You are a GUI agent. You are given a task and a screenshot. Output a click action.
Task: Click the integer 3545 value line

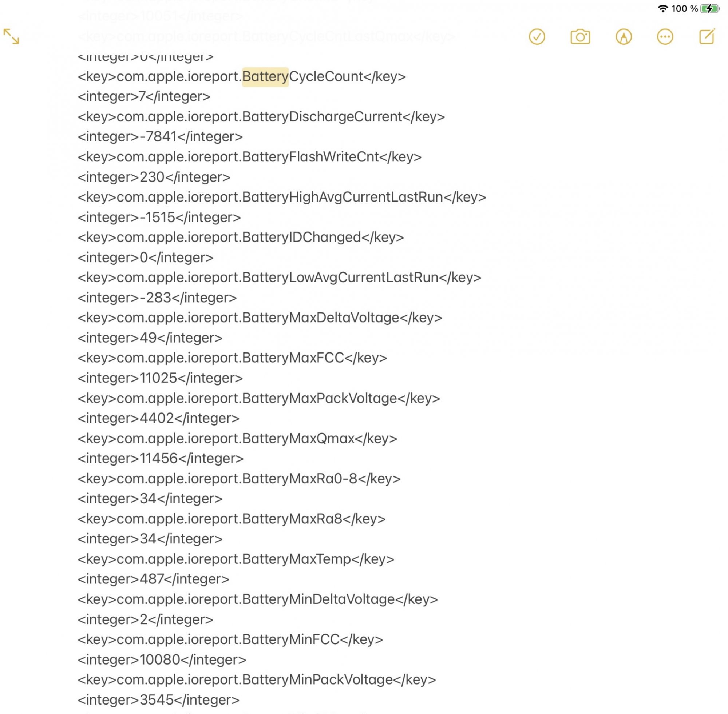[158, 699]
